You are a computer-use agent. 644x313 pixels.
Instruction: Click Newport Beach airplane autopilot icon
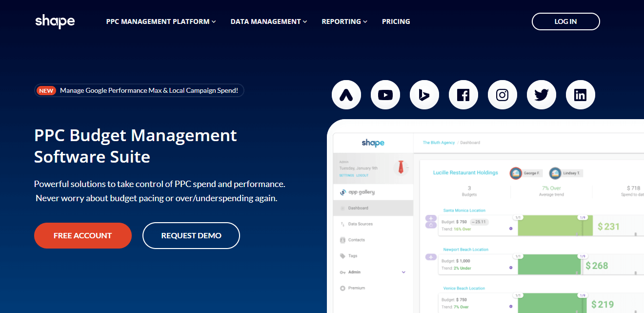click(431, 257)
